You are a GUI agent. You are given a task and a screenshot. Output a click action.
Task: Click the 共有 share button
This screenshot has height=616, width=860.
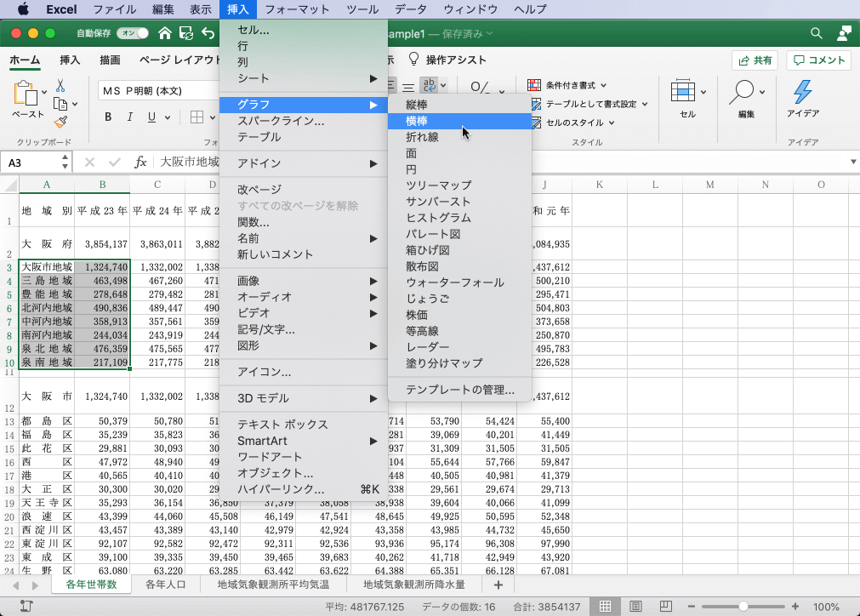(755, 60)
